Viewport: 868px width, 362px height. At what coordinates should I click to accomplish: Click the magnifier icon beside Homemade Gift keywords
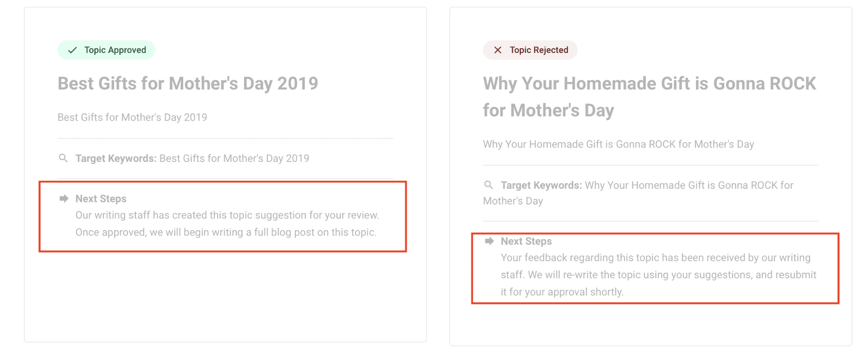(488, 185)
